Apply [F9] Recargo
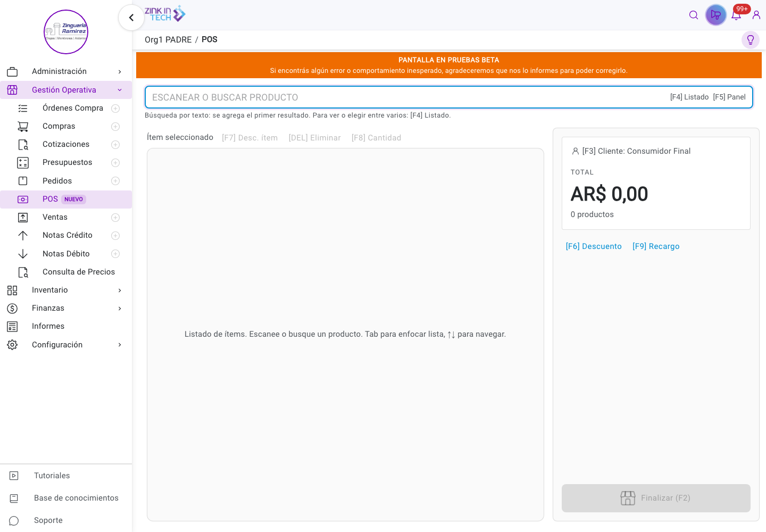The height and width of the screenshot is (532, 766). (x=656, y=246)
